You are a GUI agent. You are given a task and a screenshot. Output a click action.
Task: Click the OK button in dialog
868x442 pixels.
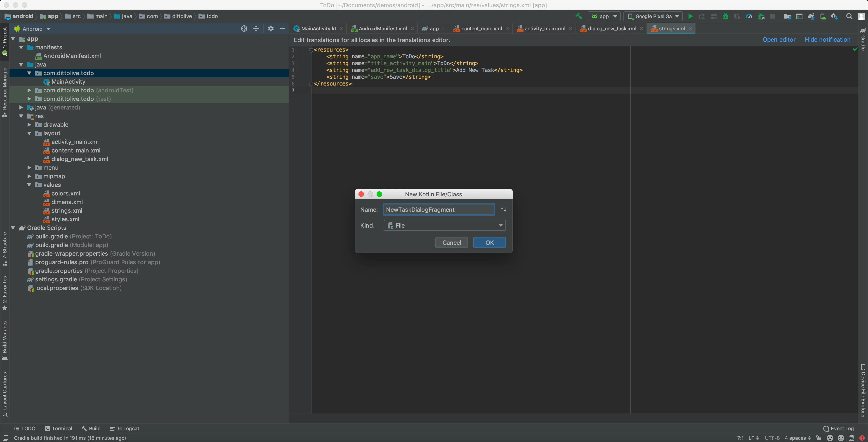489,242
